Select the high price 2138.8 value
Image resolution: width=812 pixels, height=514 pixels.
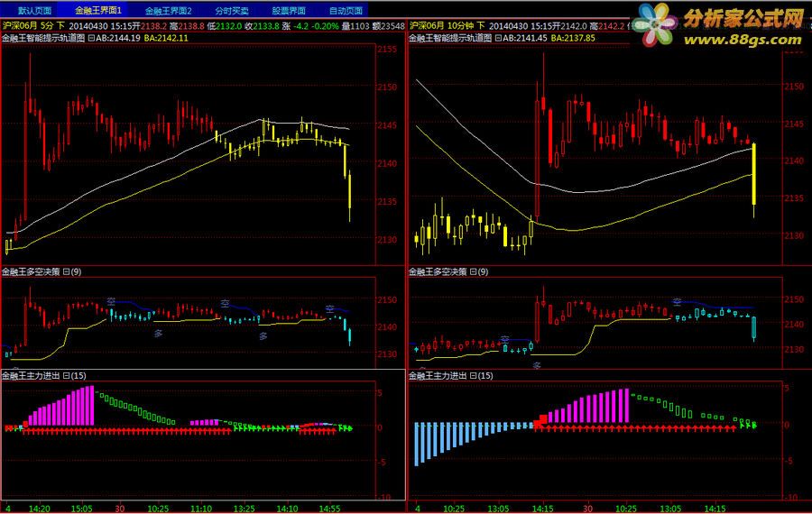(x=191, y=25)
